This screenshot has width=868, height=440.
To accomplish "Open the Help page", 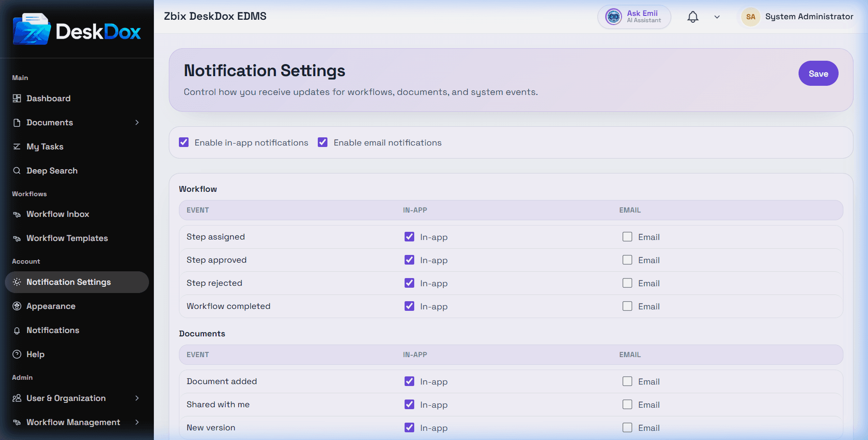I will tap(77, 354).
